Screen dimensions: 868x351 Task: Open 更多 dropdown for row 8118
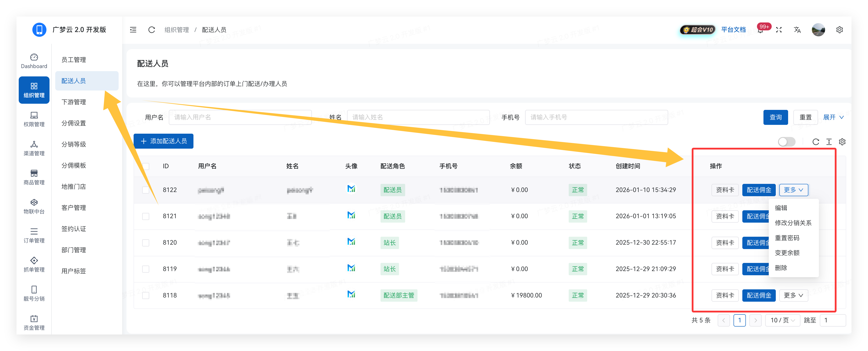click(x=793, y=295)
